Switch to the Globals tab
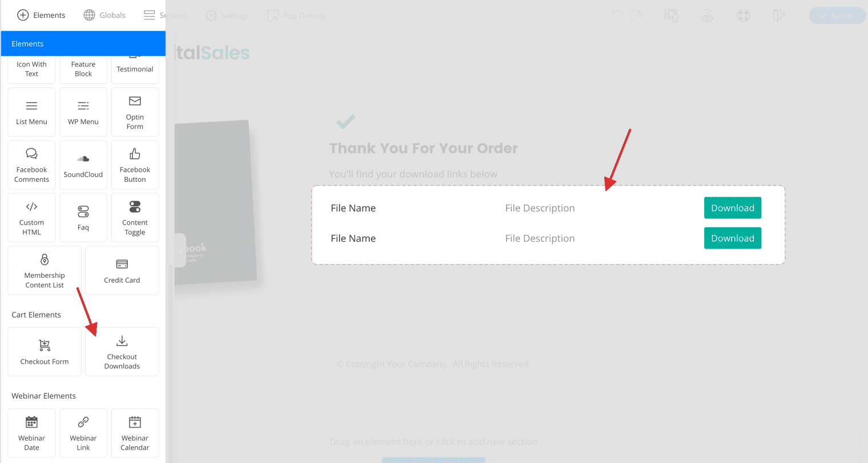The height and width of the screenshot is (463, 868). tap(104, 15)
